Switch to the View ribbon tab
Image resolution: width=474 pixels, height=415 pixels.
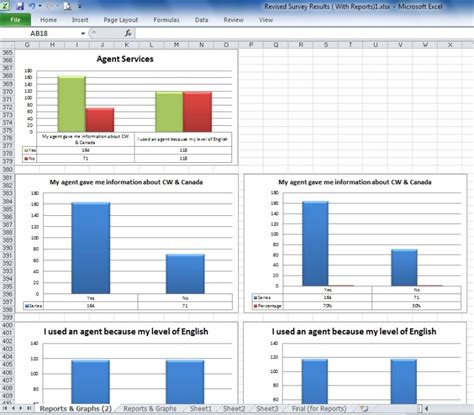[266, 20]
